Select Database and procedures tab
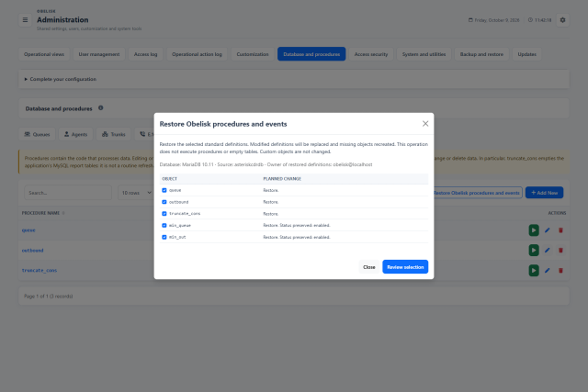 point(311,54)
